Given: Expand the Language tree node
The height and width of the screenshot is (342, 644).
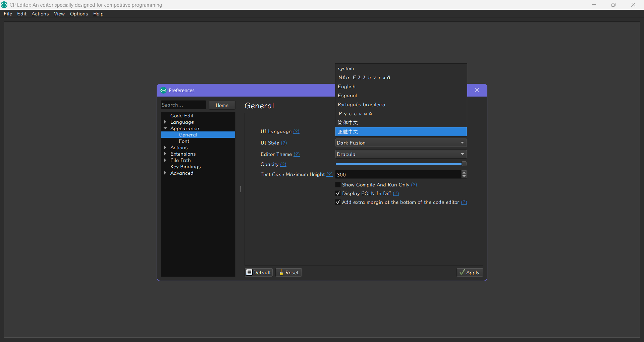Looking at the screenshot, I should click(x=165, y=122).
